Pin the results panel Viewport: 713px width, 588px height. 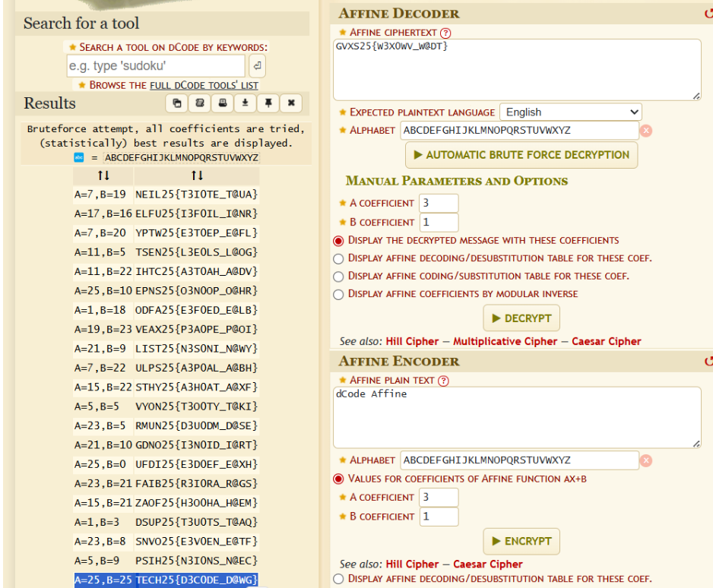pos(268,103)
